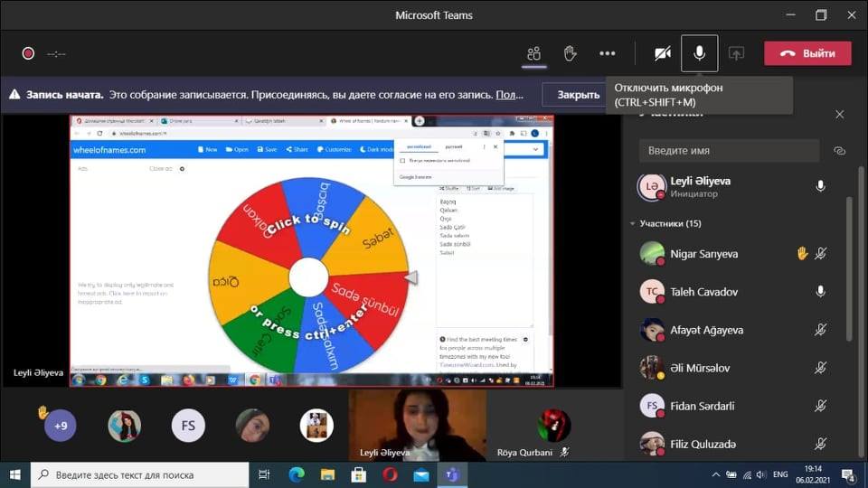Copy the meeting invite link icon

[839, 151]
